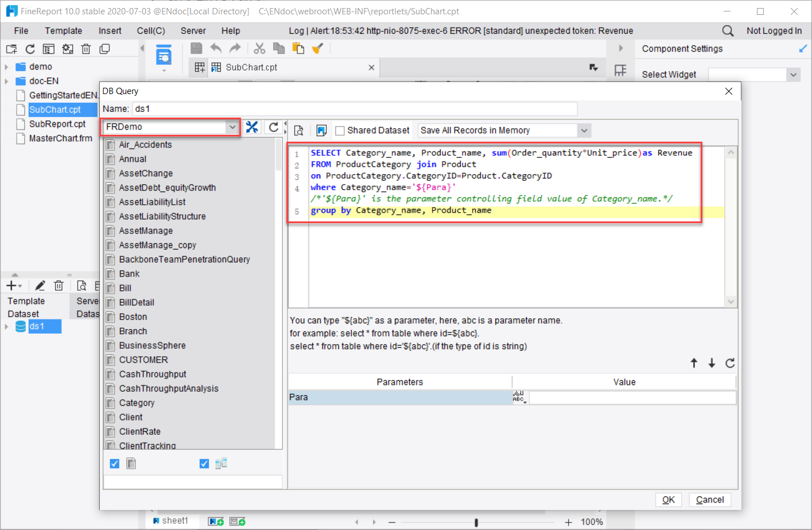Refresh the parameters list
This screenshot has height=530, width=812.
pyautogui.click(x=730, y=363)
